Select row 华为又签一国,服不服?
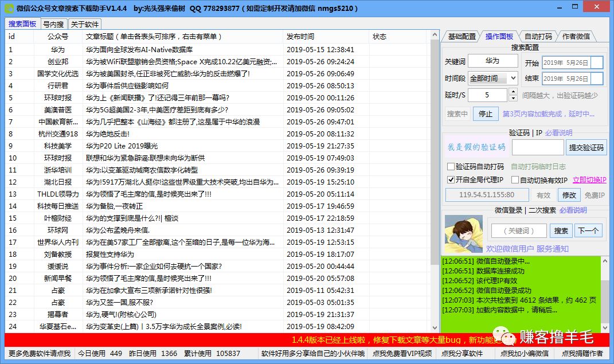 (217, 303)
